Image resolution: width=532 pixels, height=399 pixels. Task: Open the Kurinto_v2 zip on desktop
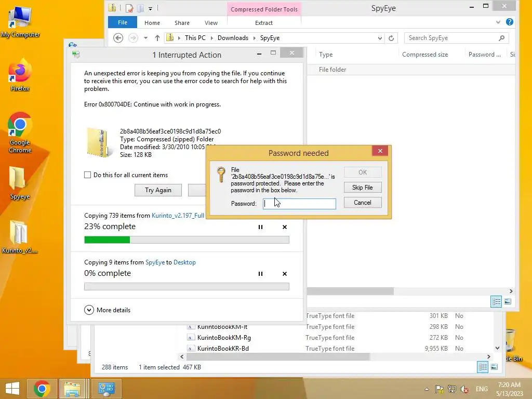click(20, 237)
